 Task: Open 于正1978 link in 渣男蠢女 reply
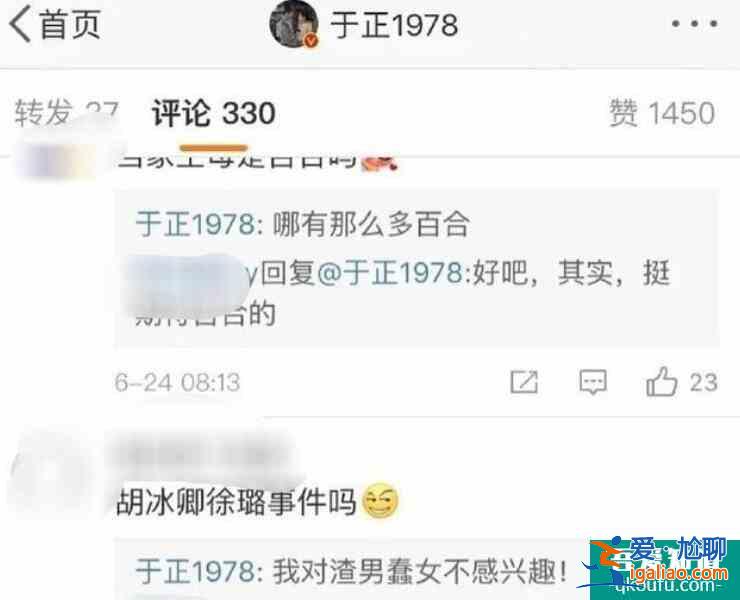[x=195, y=572]
